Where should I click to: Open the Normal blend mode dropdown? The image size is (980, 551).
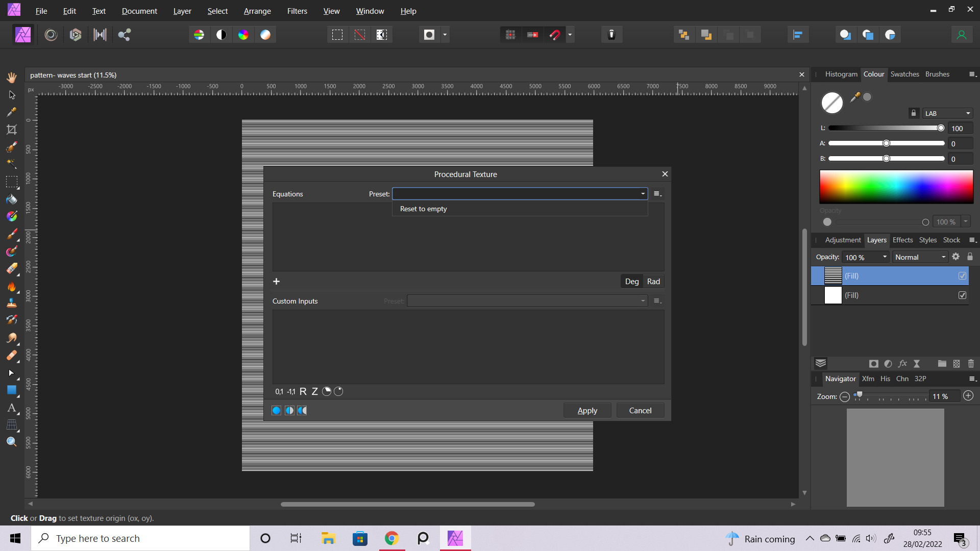tap(920, 258)
